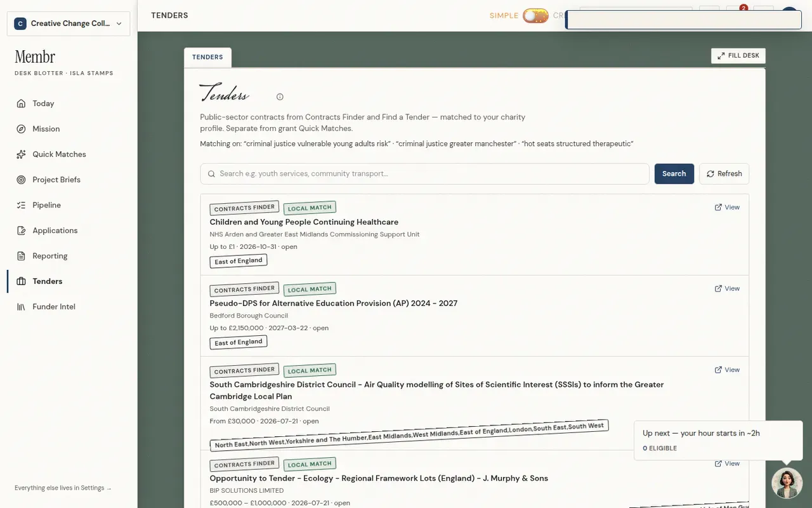Click East of England tag under NHS Arden
812x508 pixels.
[x=239, y=261]
